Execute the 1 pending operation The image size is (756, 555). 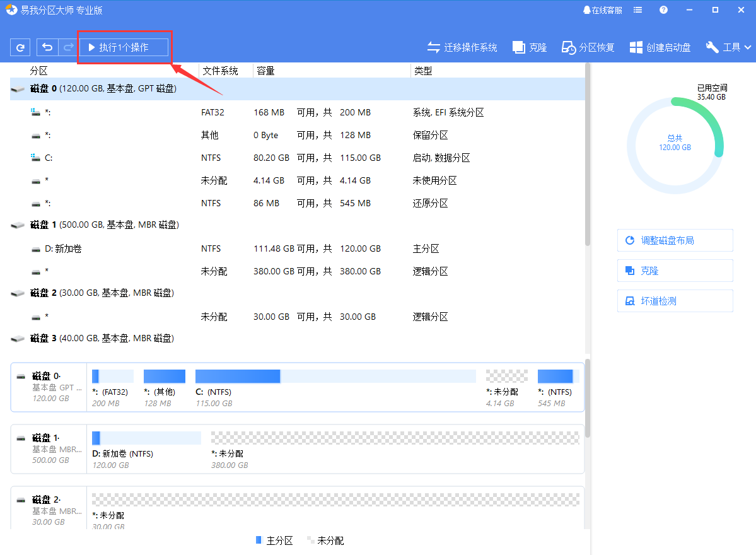(124, 47)
